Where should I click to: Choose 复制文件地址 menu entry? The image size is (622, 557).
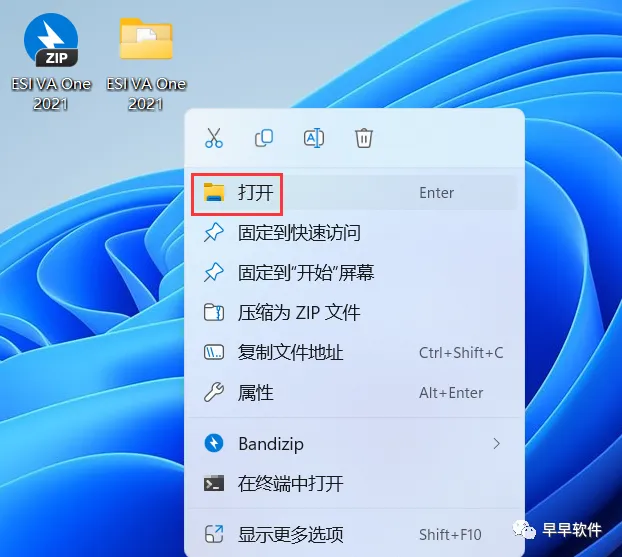[x=354, y=353]
